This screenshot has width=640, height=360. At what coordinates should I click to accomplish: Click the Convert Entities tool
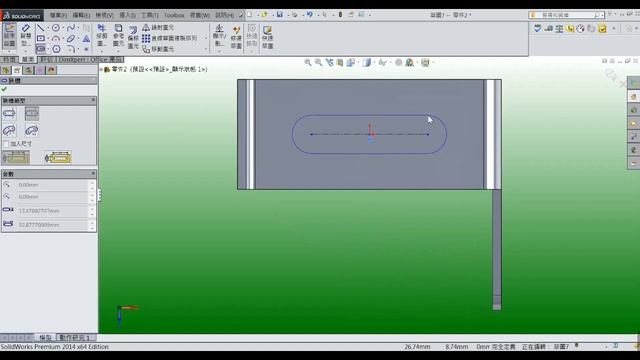tap(118, 35)
